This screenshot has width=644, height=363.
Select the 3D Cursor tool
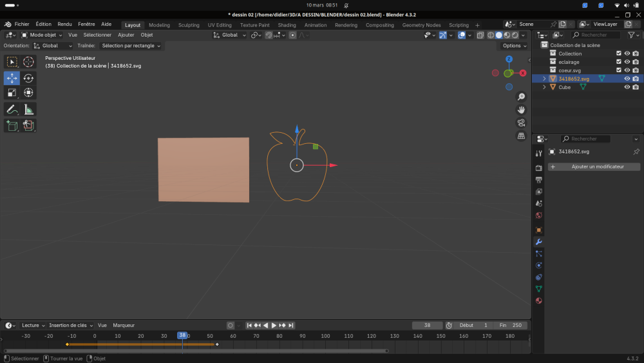[x=28, y=62]
